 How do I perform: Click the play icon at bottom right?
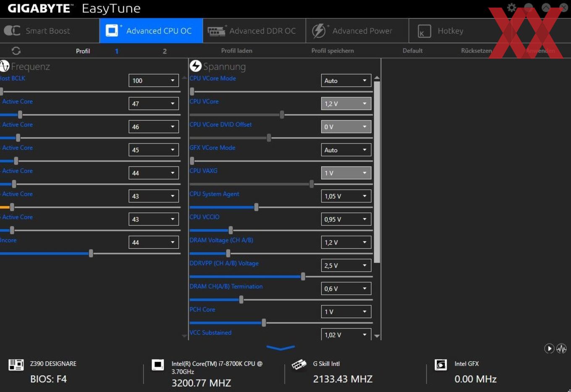click(x=549, y=348)
